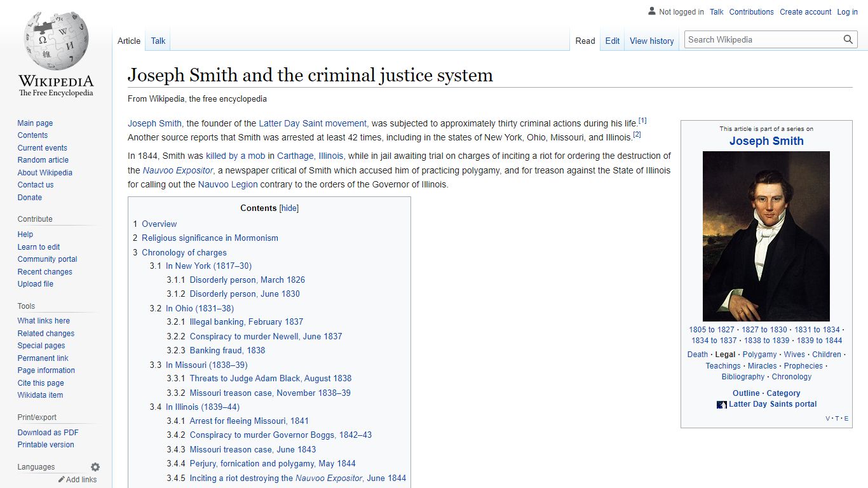The image size is (868, 488).
Task: Open Joseph Smith link in intro
Action: point(154,123)
